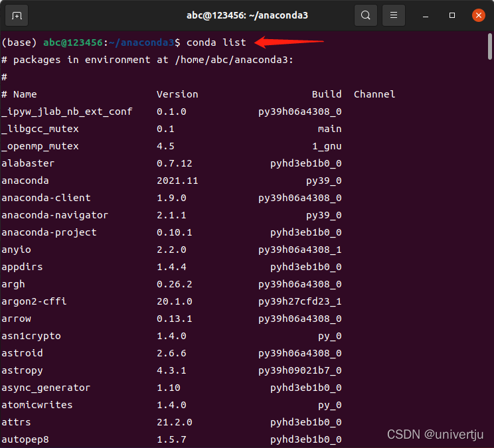494x448 pixels.
Task: Click build py39h27cfd23_1 of argon2-cffi
Action: [300, 301]
